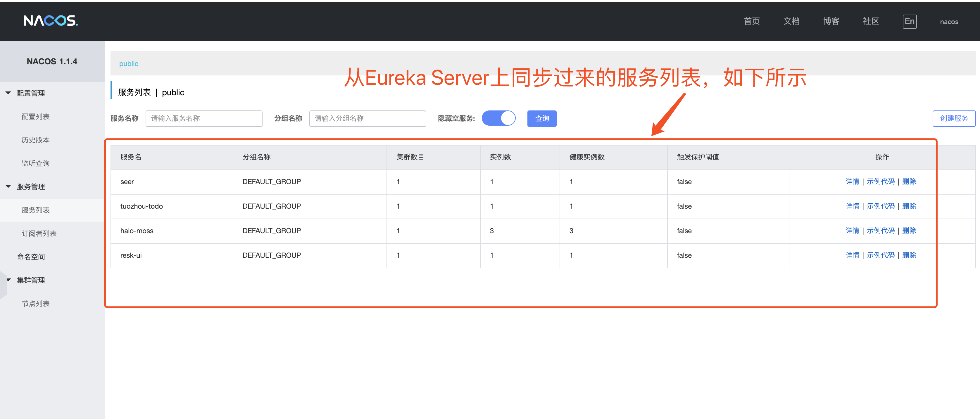Click the nacos user menu
980x419 pixels.
[x=949, y=22]
